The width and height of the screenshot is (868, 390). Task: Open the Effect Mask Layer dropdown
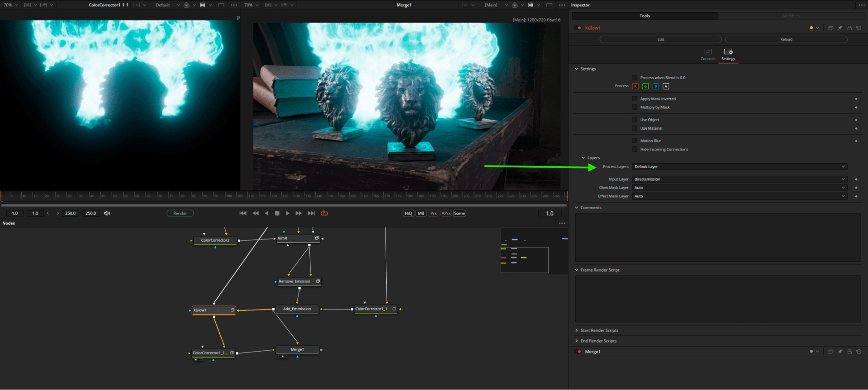click(740, 196)
